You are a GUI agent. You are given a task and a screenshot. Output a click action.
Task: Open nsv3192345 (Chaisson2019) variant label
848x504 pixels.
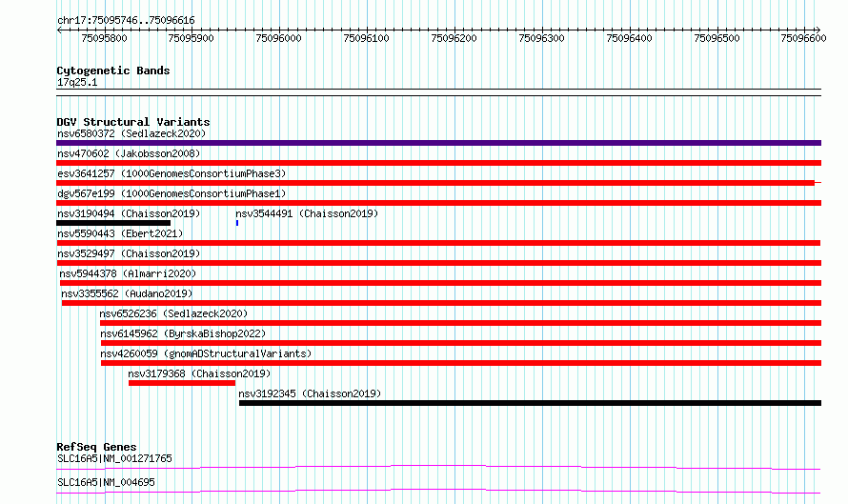pyautogui.click(x=310, y=393)
